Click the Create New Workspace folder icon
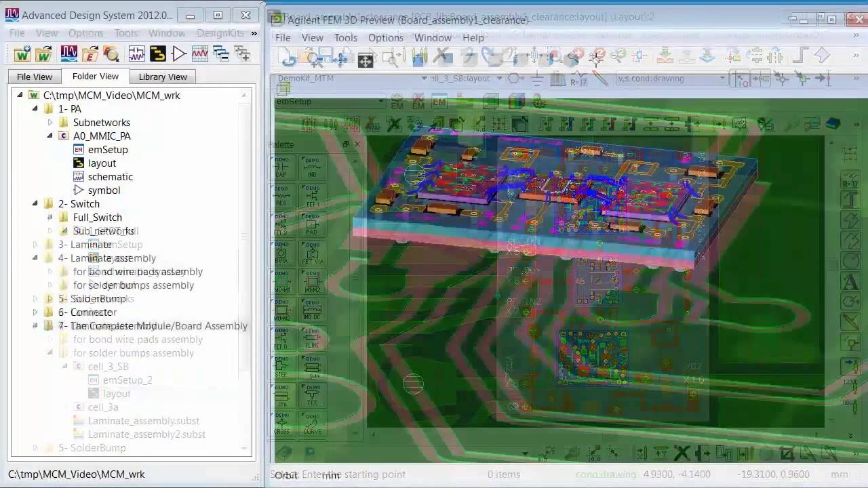Image resolution: width=868 pixels, height=488 pixels. [22, 54]
